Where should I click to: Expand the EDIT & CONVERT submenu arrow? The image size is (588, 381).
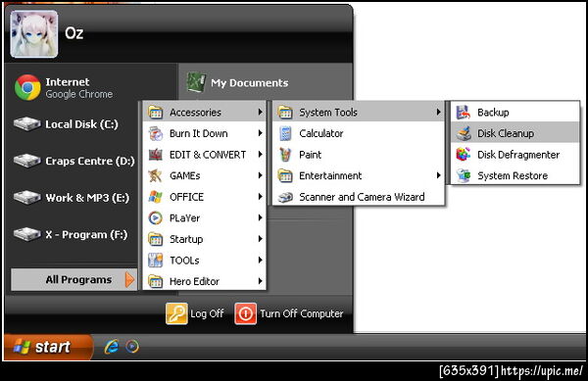(260, 154)
